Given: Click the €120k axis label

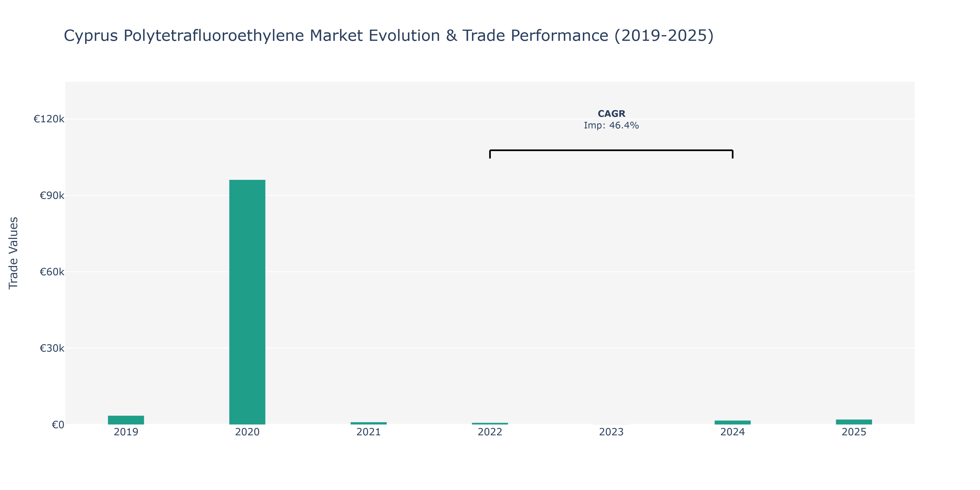Looking at the screenshot, I should pos(49,119).
